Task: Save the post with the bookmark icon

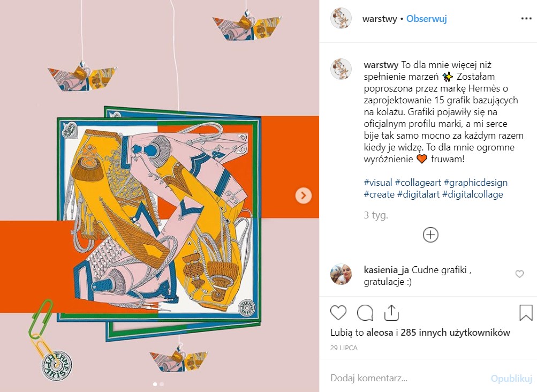Action: [526, 313]
